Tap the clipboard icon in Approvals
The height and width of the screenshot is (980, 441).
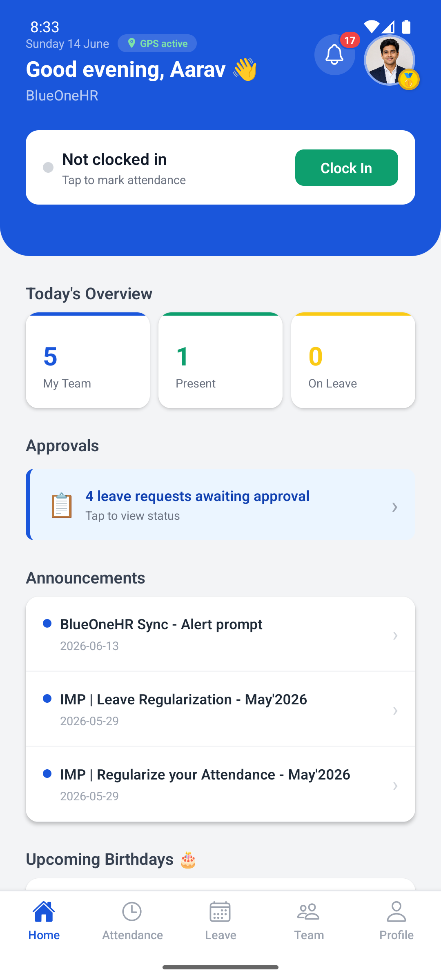click(62, 505)
